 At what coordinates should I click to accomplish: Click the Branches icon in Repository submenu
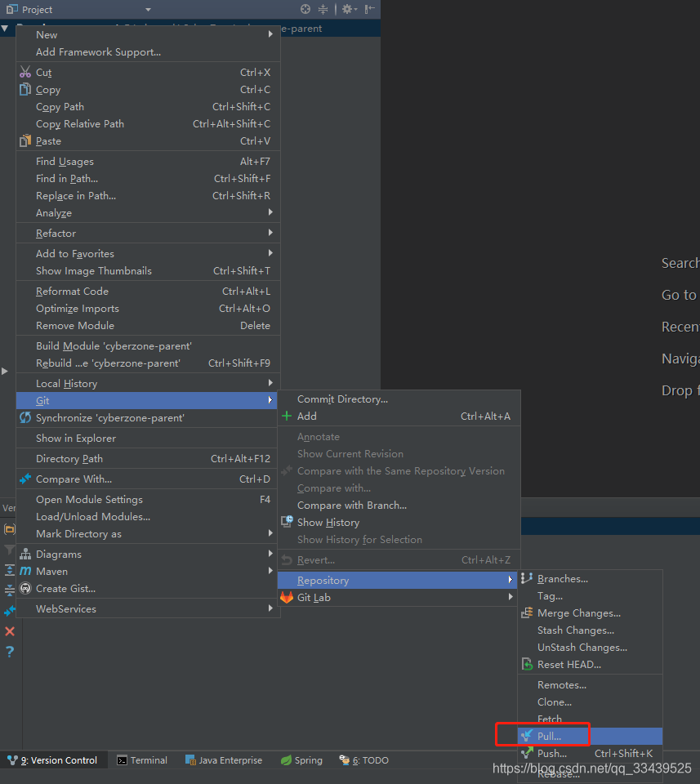coord(527,578)
